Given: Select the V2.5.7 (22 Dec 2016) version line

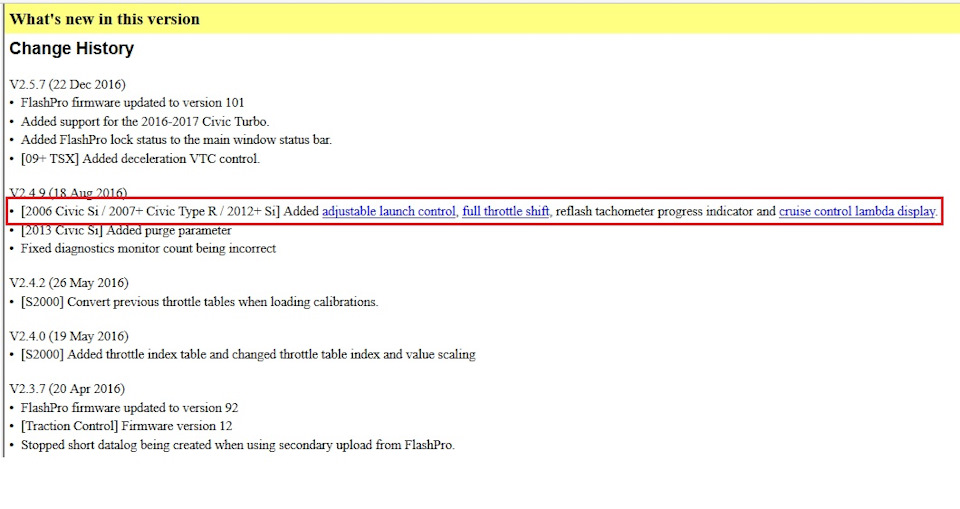Looking at the screenshot, I should 67,85.
